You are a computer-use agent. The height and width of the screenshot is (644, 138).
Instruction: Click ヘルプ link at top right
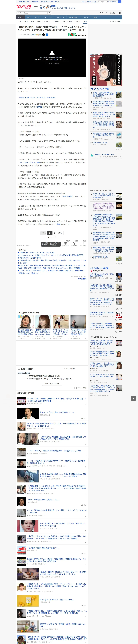tap(94, 2)
